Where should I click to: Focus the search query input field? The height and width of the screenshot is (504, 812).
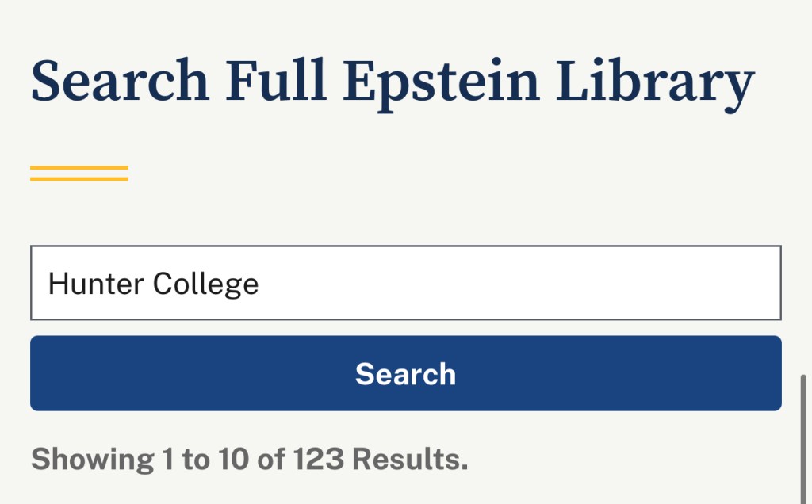(405, 283)
